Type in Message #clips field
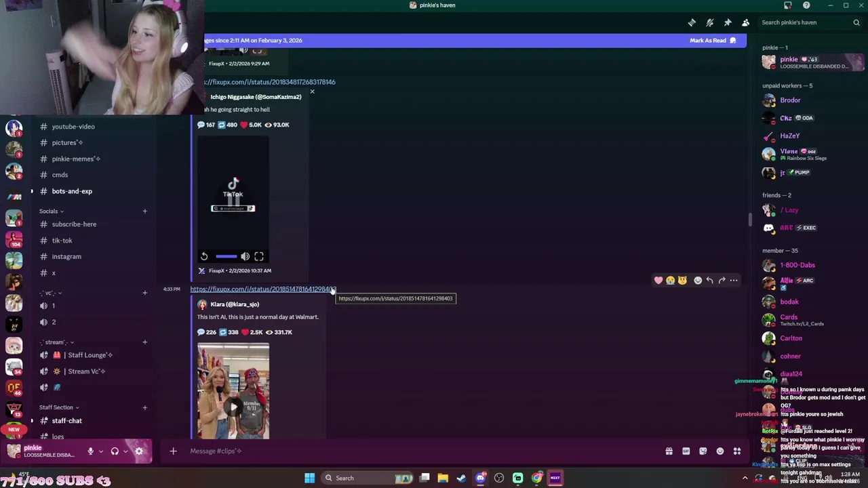The image size is (868, 488). point(420,451)
